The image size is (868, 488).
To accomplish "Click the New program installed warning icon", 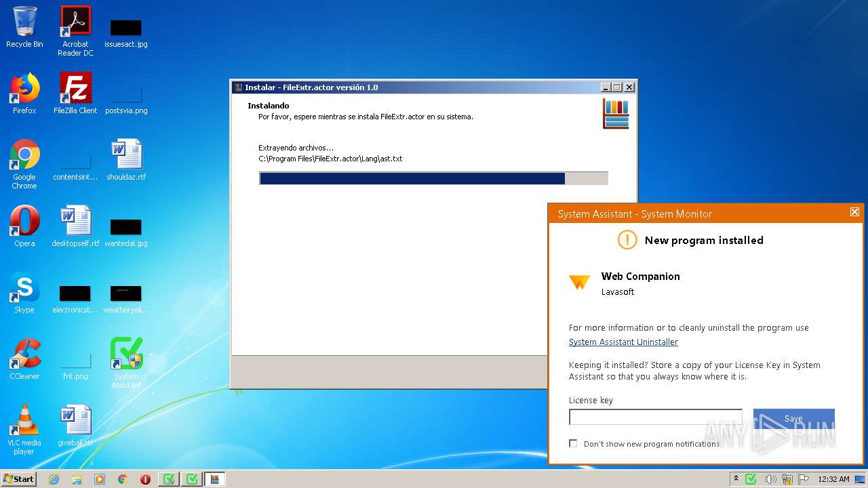I will (627, 239).
